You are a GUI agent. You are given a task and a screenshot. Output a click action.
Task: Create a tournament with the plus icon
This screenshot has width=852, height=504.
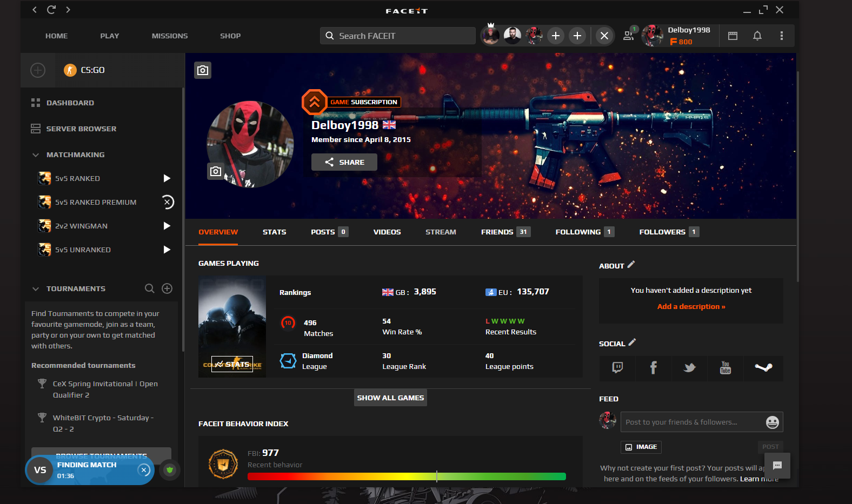167,288
